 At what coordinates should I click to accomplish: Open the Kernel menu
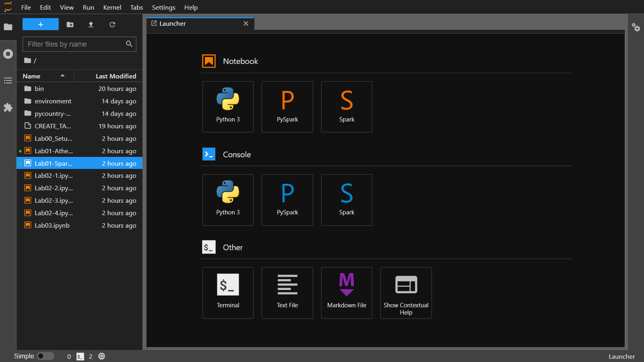[x=112, y=7]
